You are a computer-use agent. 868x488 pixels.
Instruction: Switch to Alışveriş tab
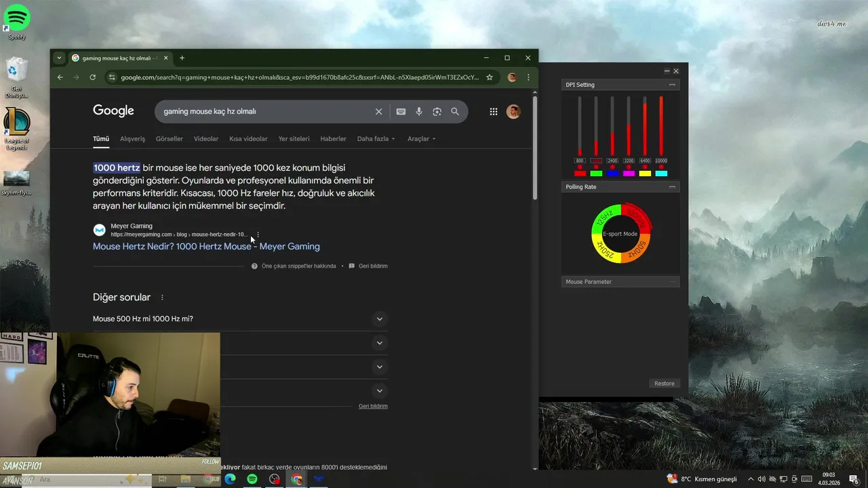tap(132, 139)
